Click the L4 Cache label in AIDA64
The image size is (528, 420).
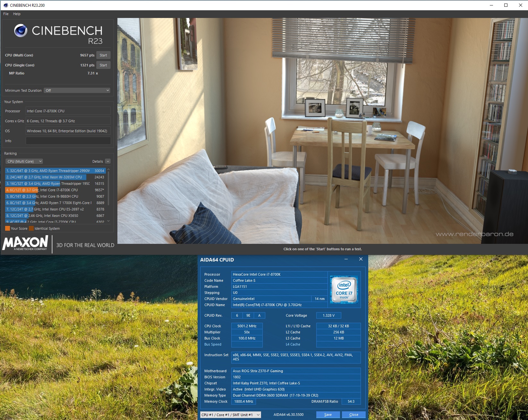click(x=293, y=344)
